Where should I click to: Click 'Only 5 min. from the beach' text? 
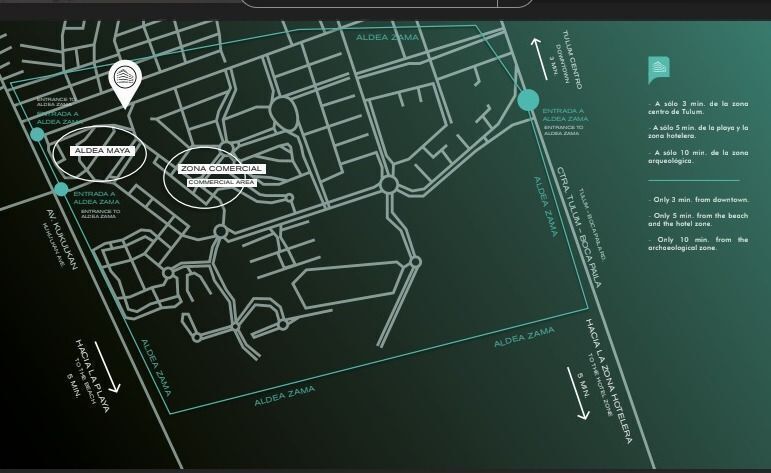[x=698, y=220]
